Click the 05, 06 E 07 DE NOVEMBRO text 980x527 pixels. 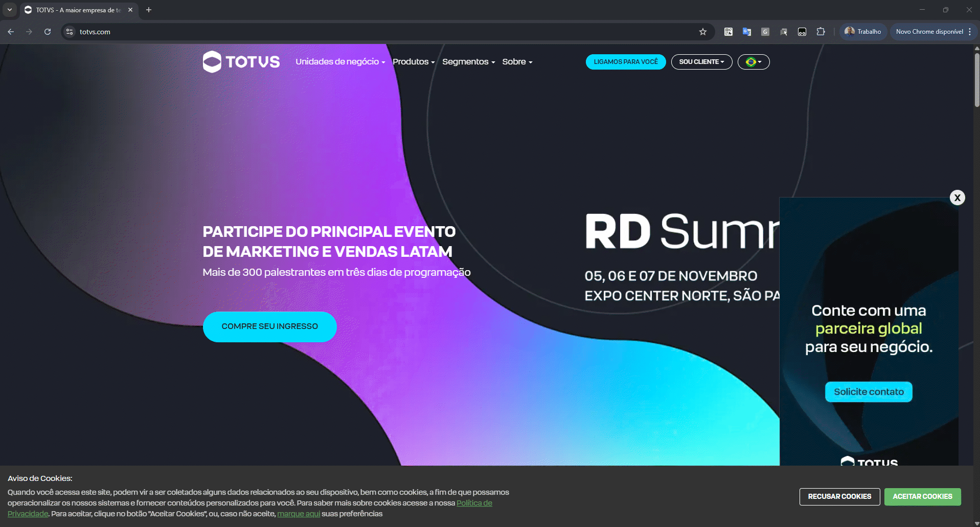click(671, 276)
